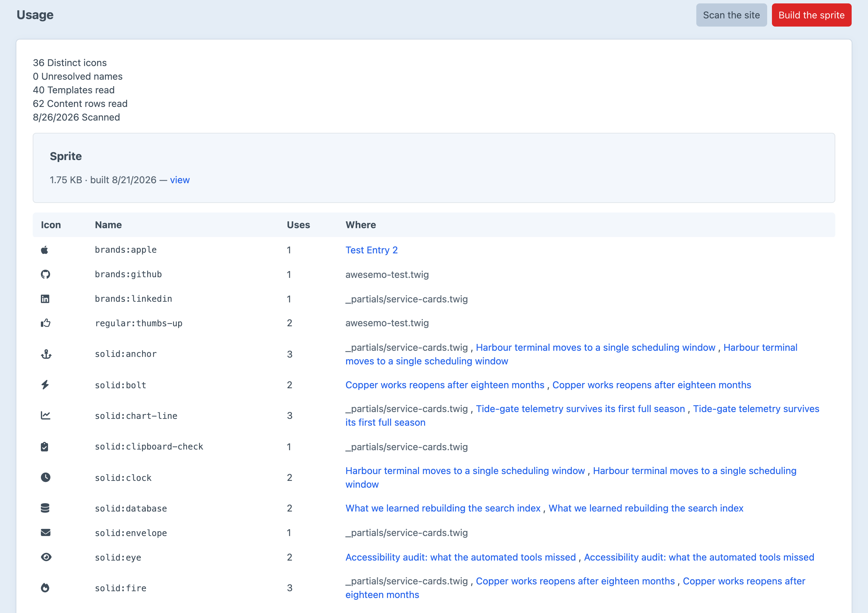
Task: Open first Harbour terminal link in clock row
Action: point(465,471)
